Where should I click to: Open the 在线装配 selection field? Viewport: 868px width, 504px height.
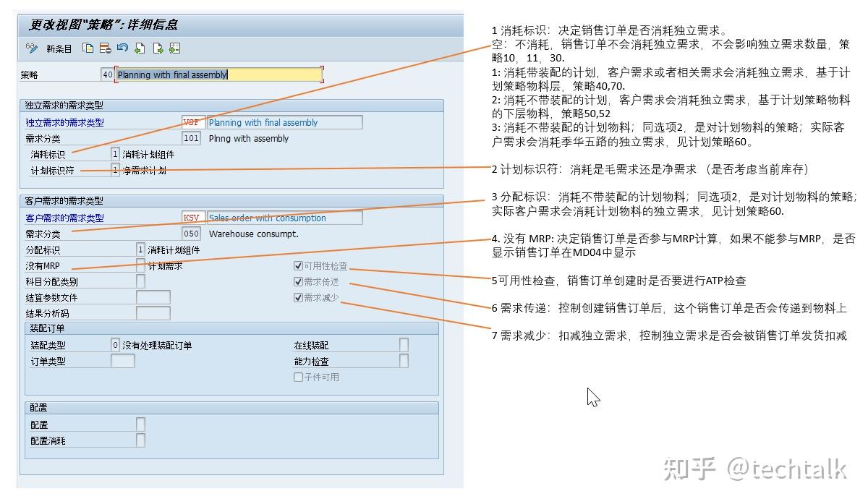(402, 346)
